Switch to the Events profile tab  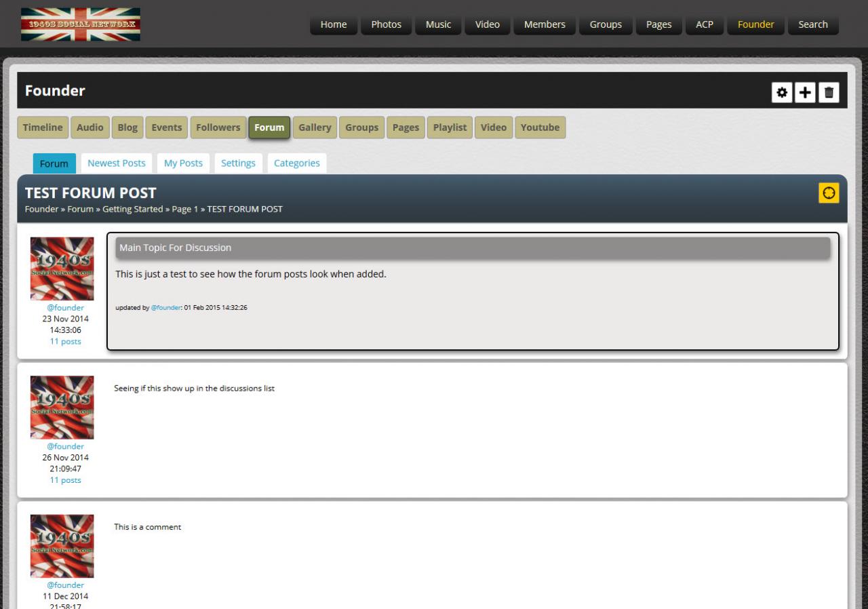[x=167, y=127]
